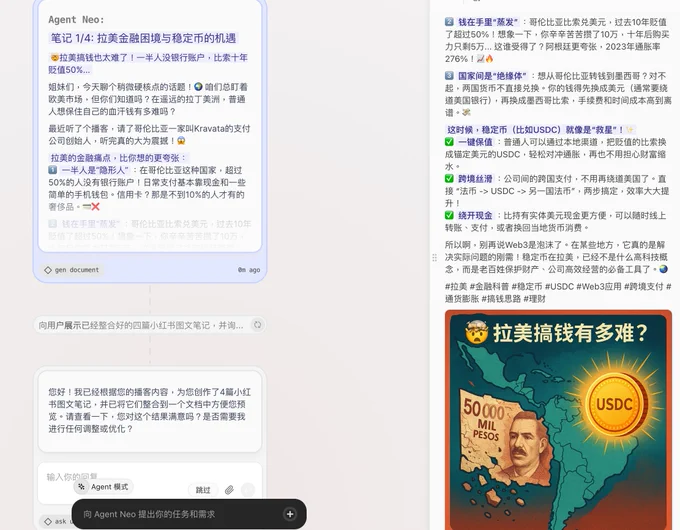Open the 拉美搞钱有多难 cover image
This screenshot has height=530, width=680.
coord(558,420)
